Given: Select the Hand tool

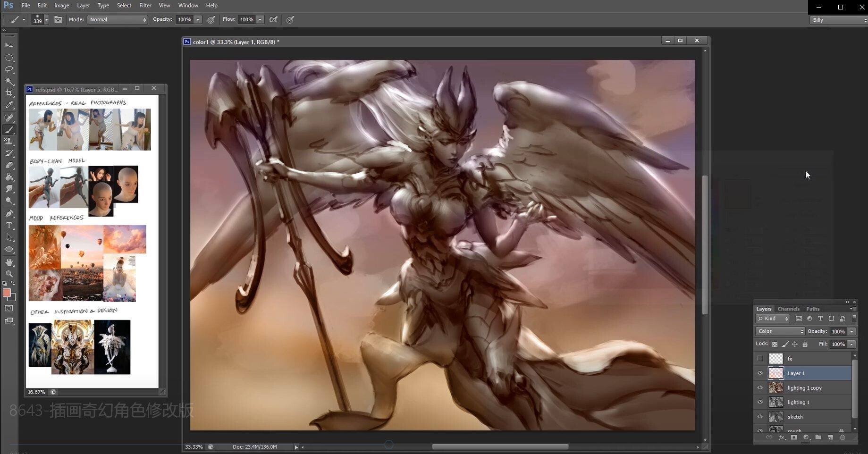Looking at the screenshot, I should 9,262.
